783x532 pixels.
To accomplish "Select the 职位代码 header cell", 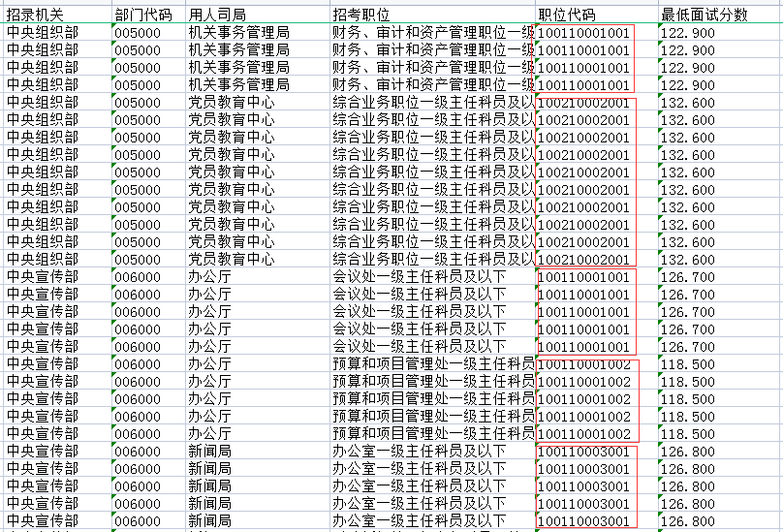I will (x=597, y=15).
